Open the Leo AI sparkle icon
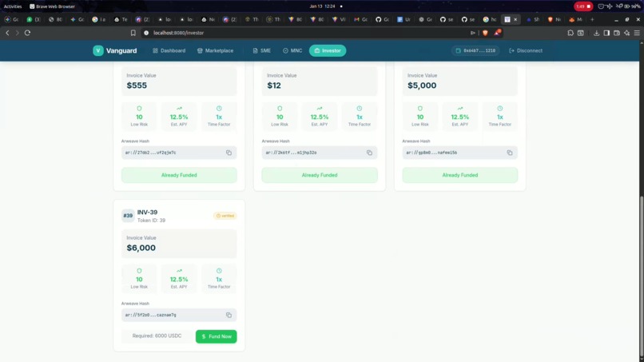Image resolution: width=644 pixels, height=362 pixels. (626, 33)
